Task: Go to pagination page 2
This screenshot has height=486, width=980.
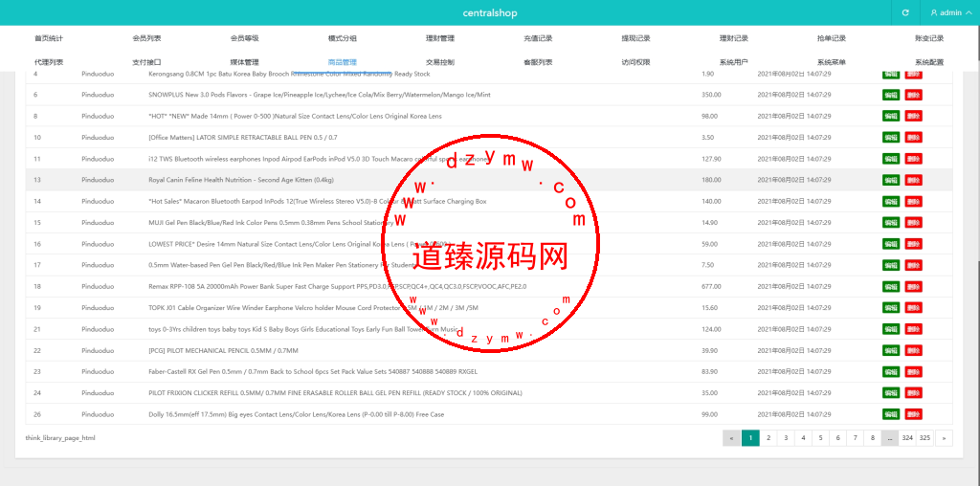Action: (768, 438)
